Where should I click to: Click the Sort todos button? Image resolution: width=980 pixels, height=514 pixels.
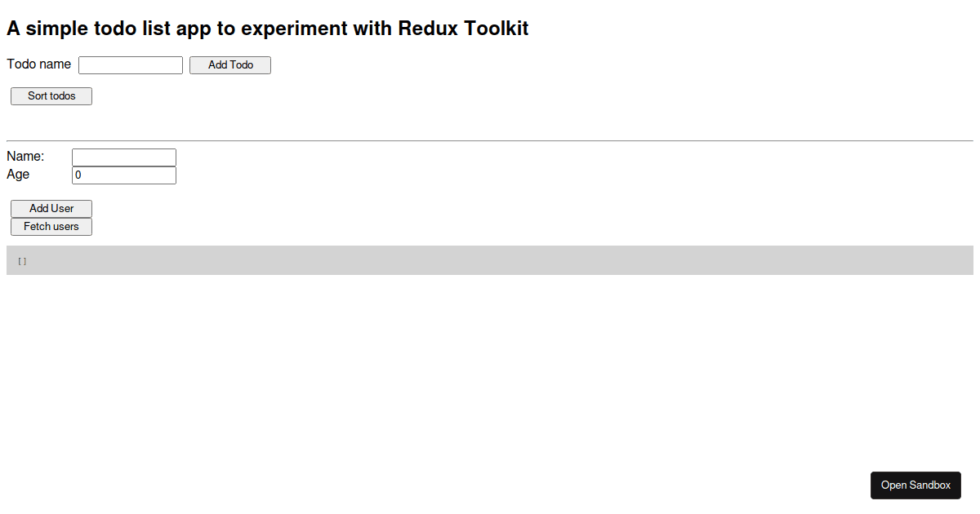tap(51, 96)
